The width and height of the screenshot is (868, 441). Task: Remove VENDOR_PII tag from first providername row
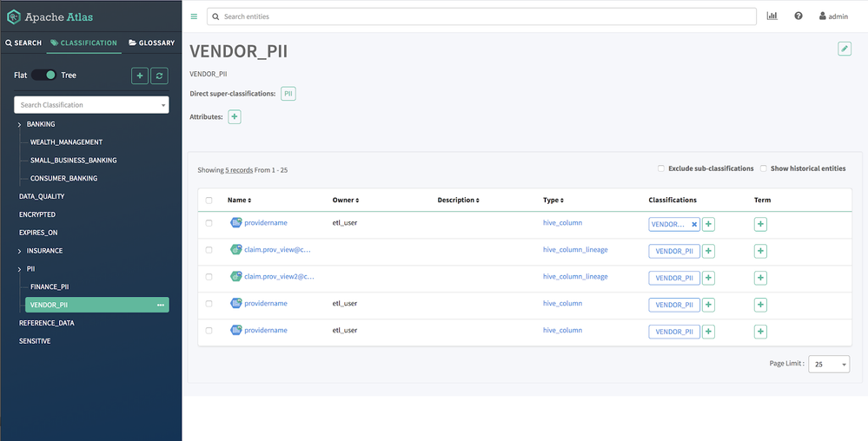point(693,224)
